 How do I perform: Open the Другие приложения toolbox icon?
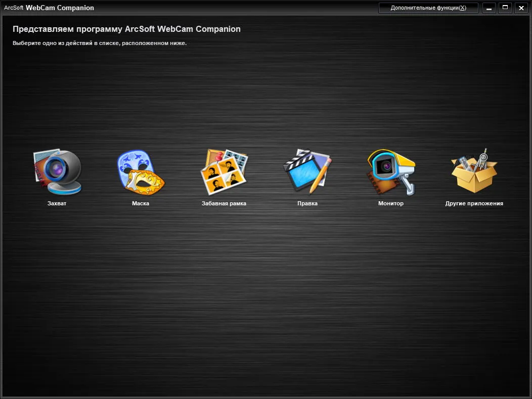pos(474,170)
